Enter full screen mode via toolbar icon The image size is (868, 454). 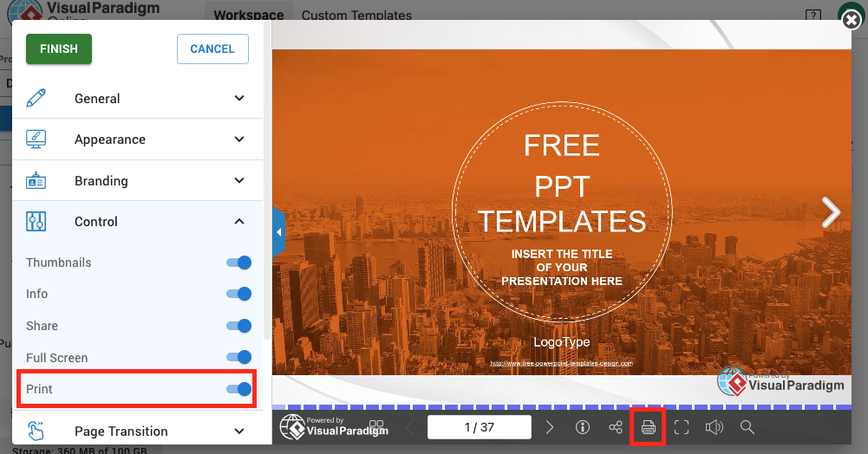682,427
